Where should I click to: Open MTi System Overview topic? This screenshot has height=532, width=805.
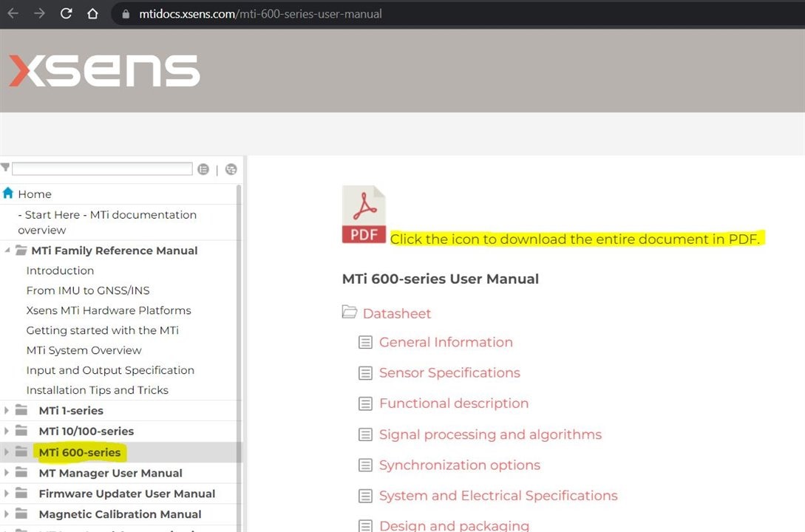coord(84,350)
